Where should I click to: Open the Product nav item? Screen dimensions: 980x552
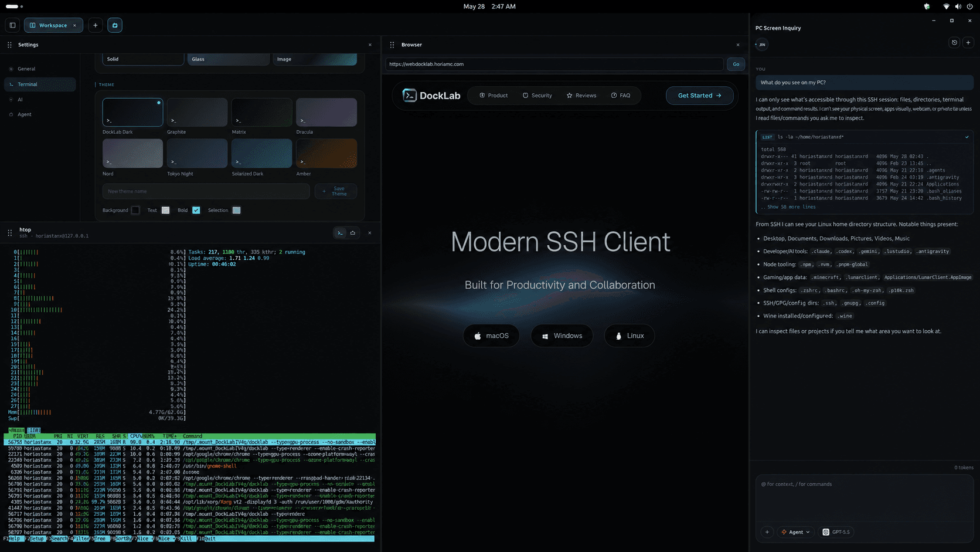click(x=494, y=96)
